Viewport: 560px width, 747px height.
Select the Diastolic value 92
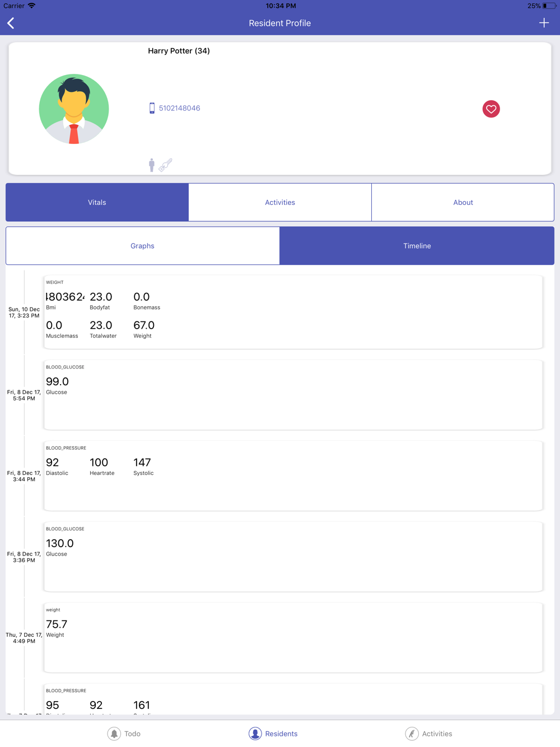[52, 463]
